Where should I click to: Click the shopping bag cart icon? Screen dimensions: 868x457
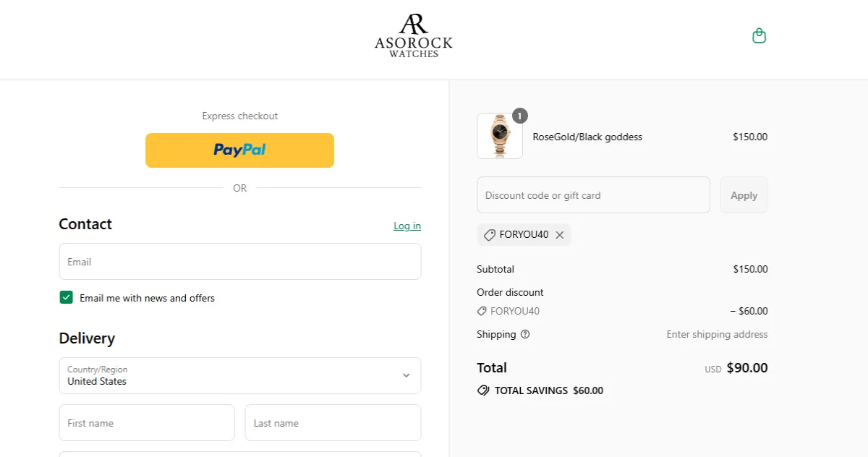coord(759,35)
